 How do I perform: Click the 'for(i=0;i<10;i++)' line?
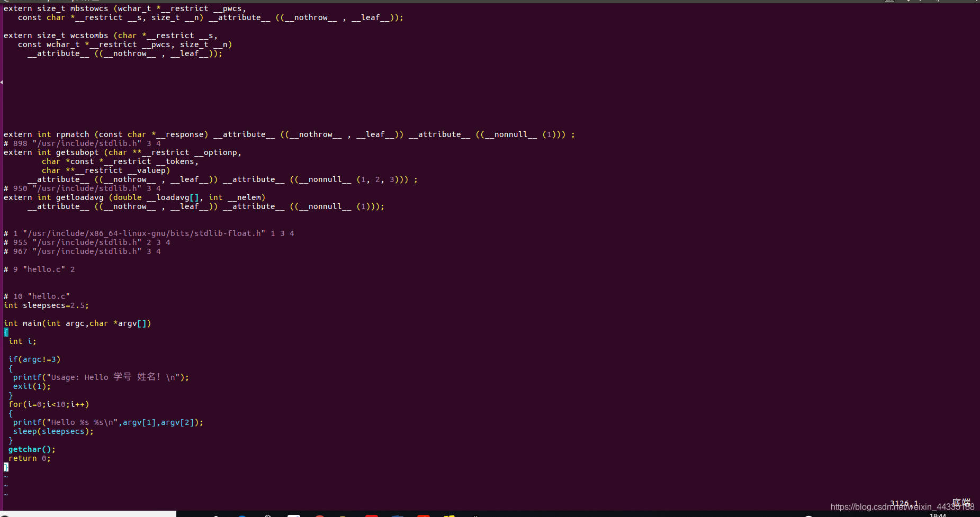49,404
